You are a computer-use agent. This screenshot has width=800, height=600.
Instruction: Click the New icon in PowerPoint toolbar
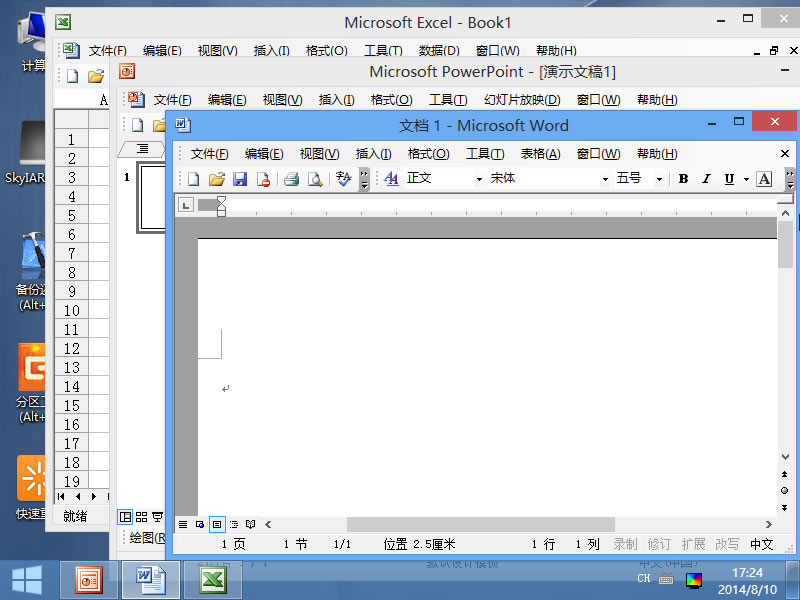pos(137,125)
